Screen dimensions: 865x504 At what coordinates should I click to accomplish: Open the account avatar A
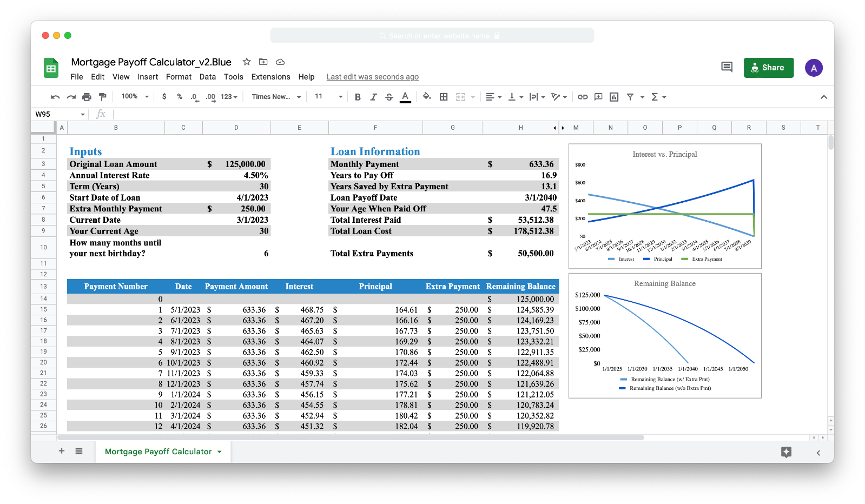[x=814, y=68]
